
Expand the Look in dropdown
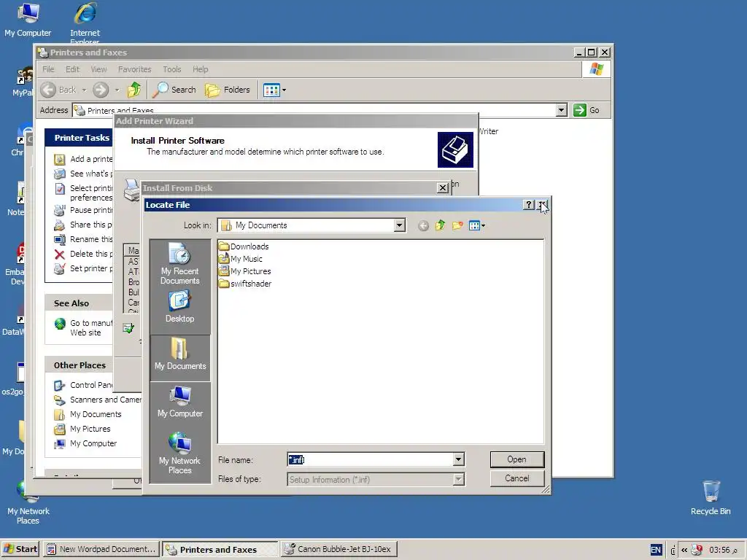399,225
